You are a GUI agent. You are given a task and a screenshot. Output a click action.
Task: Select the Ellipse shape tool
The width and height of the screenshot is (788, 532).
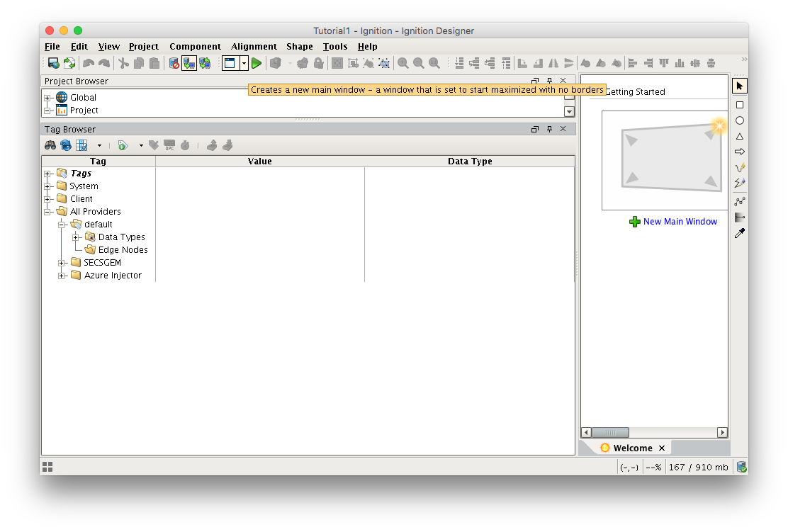coord(740,120)
